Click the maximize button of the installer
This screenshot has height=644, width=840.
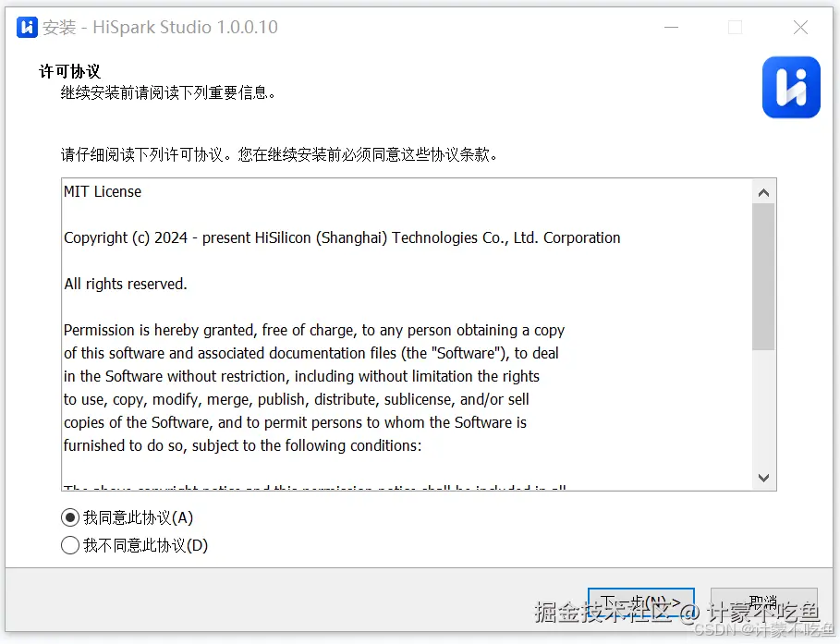pos(736,28)
